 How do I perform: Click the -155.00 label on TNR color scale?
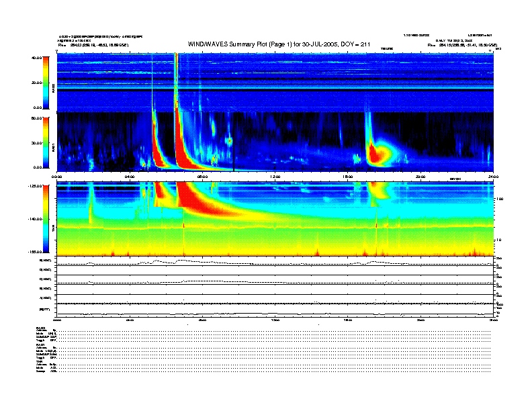click(x=35, y=252)
